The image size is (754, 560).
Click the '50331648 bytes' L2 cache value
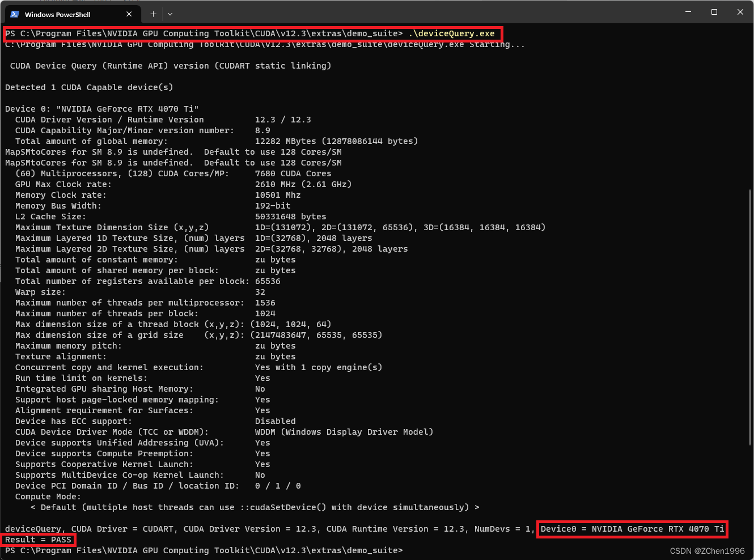point(291,217)
